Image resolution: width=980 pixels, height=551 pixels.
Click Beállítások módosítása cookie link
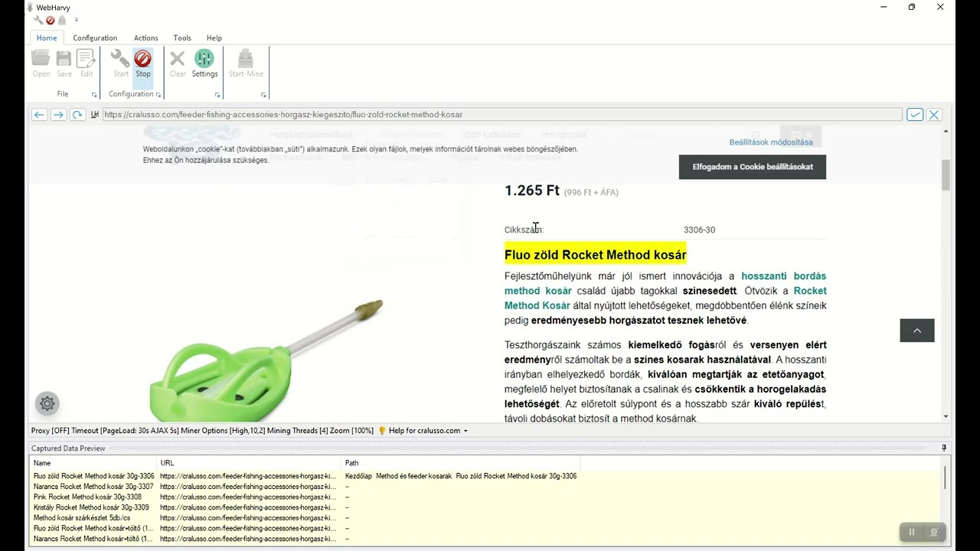771,142
